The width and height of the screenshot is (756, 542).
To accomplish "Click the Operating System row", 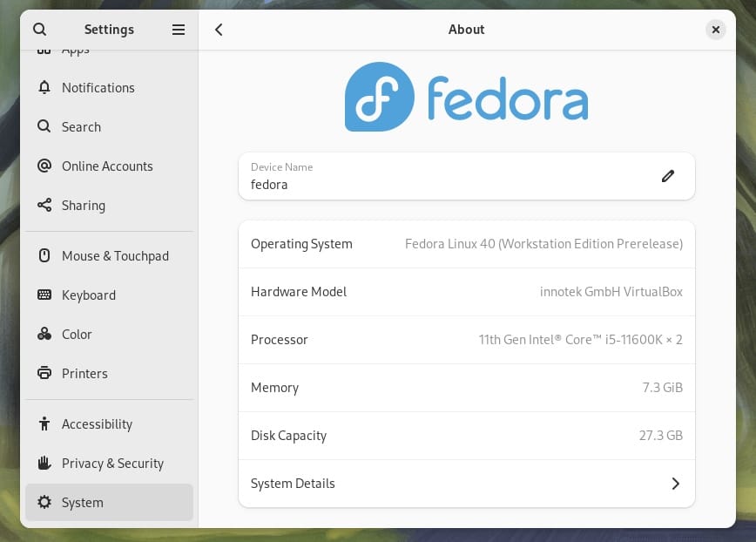I will point(466,244).
